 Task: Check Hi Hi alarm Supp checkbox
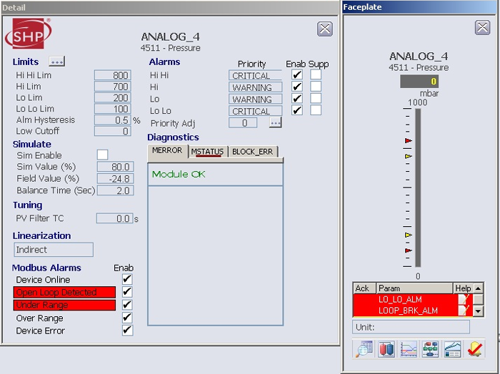tap(316, 75)
